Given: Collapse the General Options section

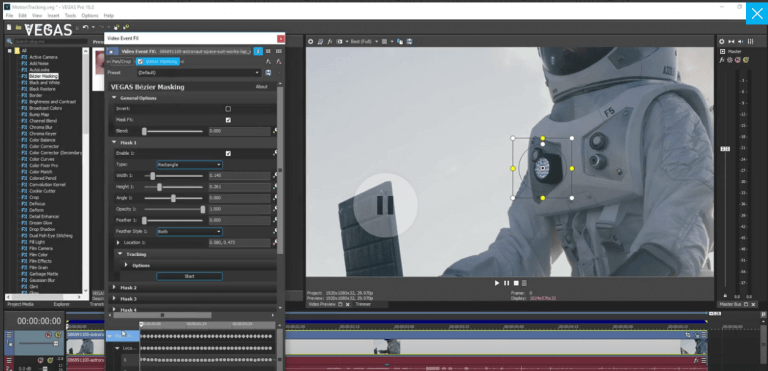Looking at the screenshot, I should click(114, 98).
